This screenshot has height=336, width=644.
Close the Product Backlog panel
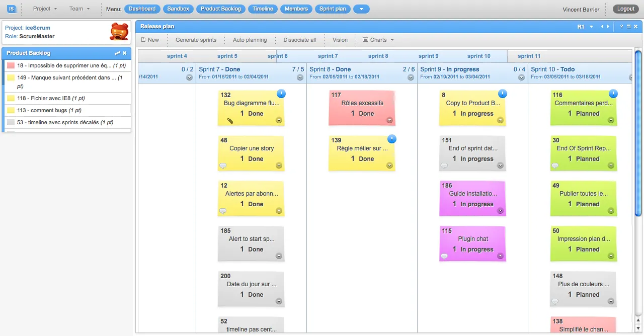(x=125, y=53)
